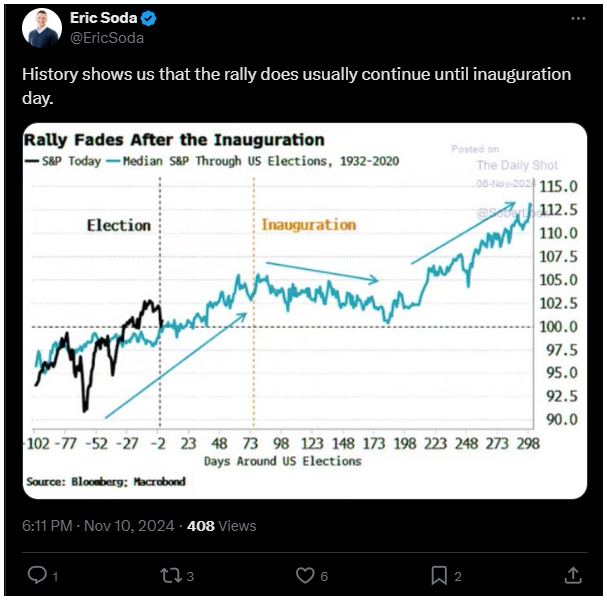Click the post timestamp 6:11 PM
This screenshot has height=600, width=607.
click(x=47, y=526)
